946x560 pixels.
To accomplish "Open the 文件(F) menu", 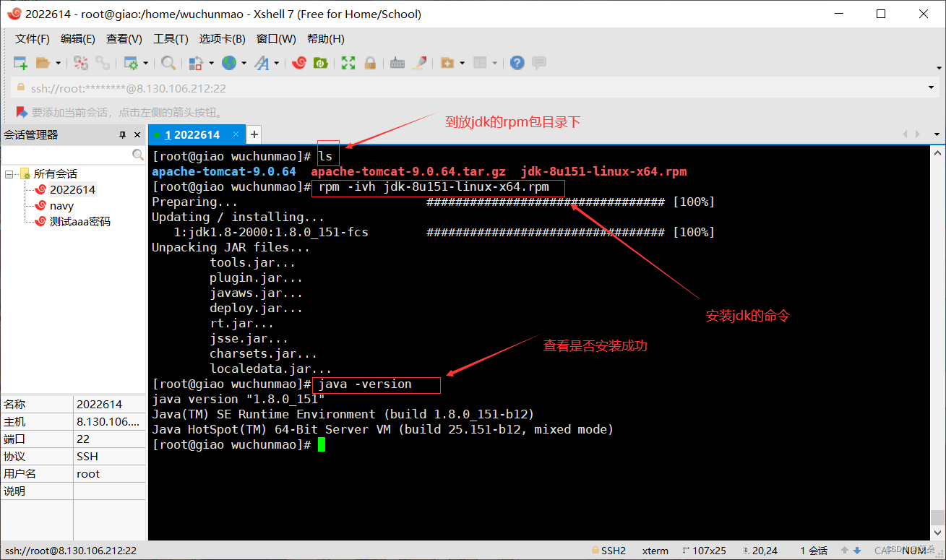I will [33, 38].
